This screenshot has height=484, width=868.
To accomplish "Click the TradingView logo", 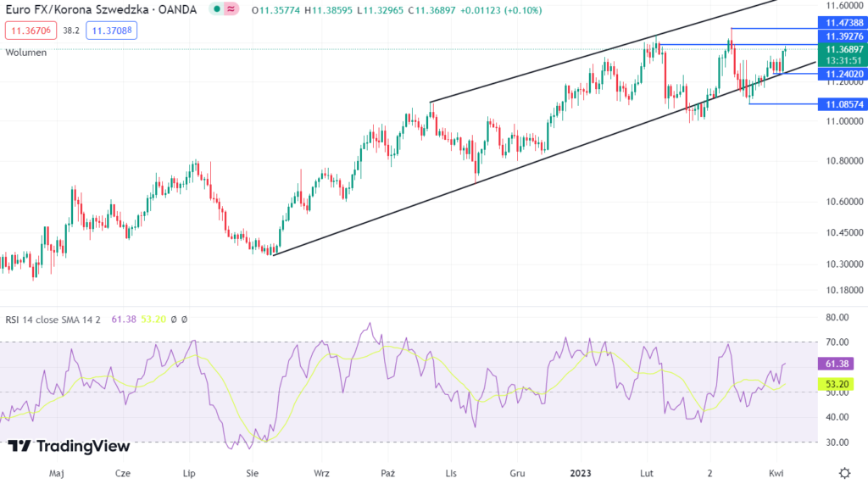I will pos(70,446).
